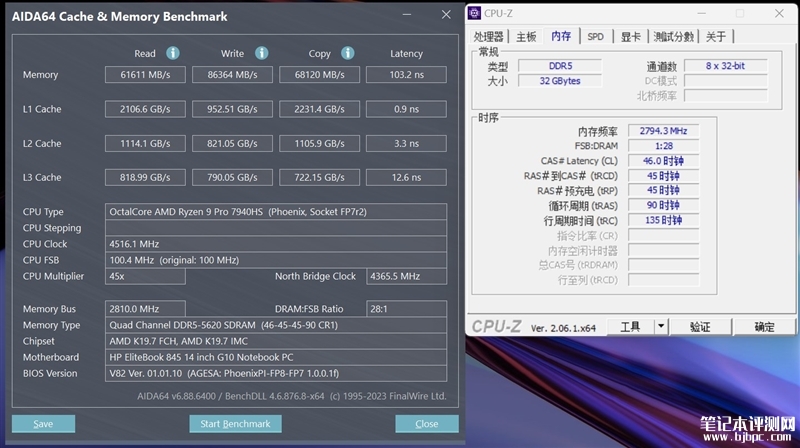Viewport: 800px width, 448px height.
Task: Click the 工具 button in CPU-Z
Action: tap(630, 327)
